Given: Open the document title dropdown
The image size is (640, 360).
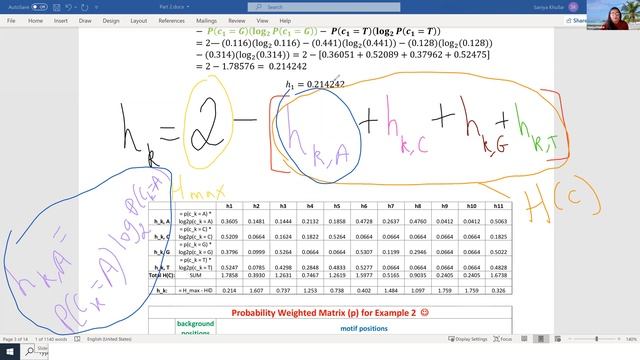Looking at the screenshot, I should pyautogui.click(x=188, y=7).
